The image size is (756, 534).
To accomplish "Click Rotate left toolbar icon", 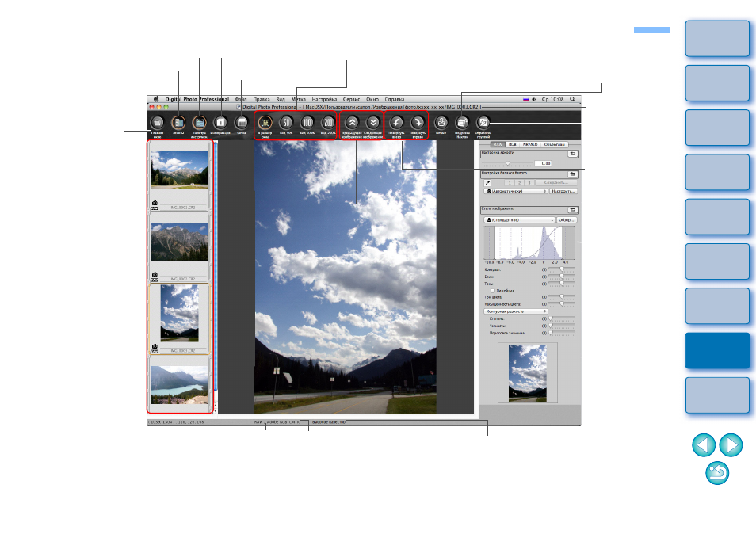I will tap(396, 123).
